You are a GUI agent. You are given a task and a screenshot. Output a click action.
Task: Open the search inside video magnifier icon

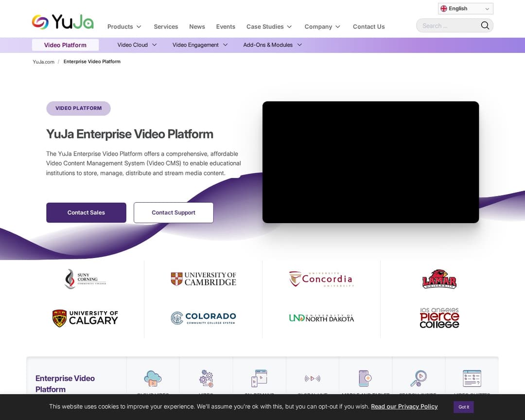419,378
